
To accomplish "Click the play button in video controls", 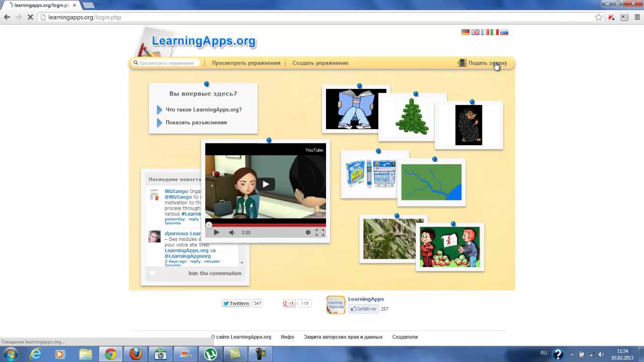I will click(216, 232).
